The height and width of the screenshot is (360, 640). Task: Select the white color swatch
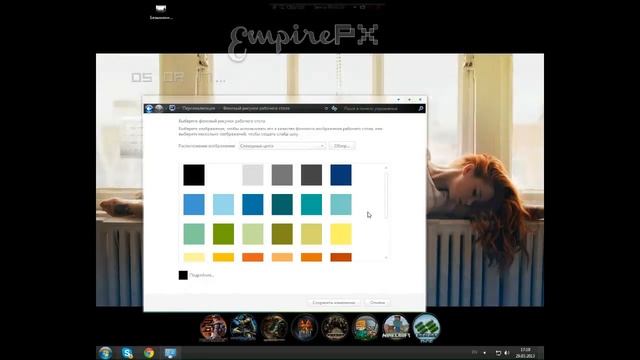[x=223, y=175]
